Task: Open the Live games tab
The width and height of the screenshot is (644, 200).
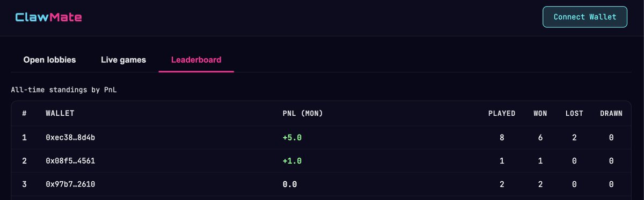Action: (123, 60)
